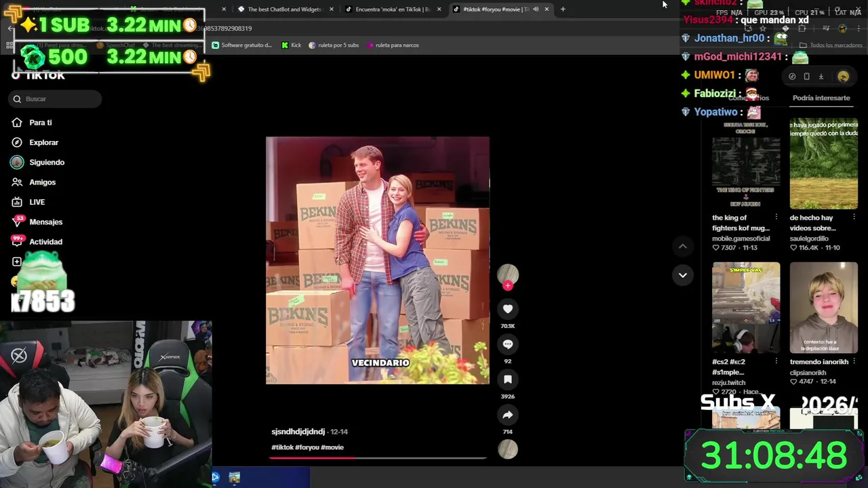Switch to Podría interesarte tab
This screenshot has height=488, width=868.
point(821,98)
